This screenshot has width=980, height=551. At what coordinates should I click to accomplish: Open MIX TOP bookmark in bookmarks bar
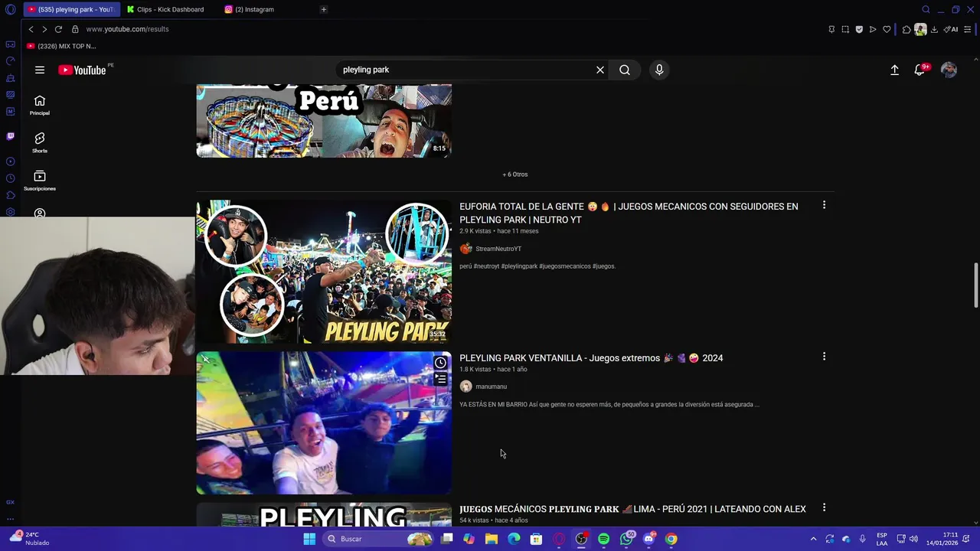61,46
